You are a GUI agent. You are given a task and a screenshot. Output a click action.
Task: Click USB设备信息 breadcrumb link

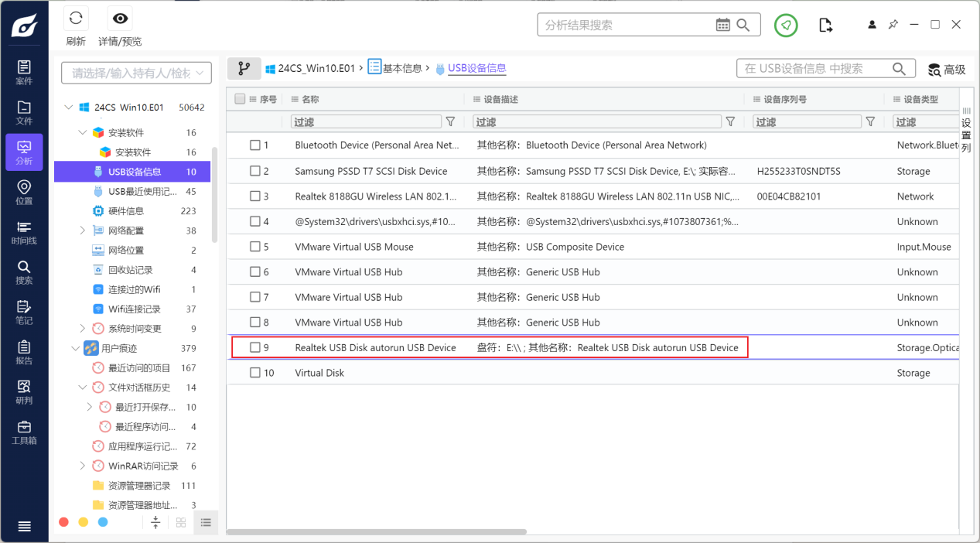pos(476,68)
